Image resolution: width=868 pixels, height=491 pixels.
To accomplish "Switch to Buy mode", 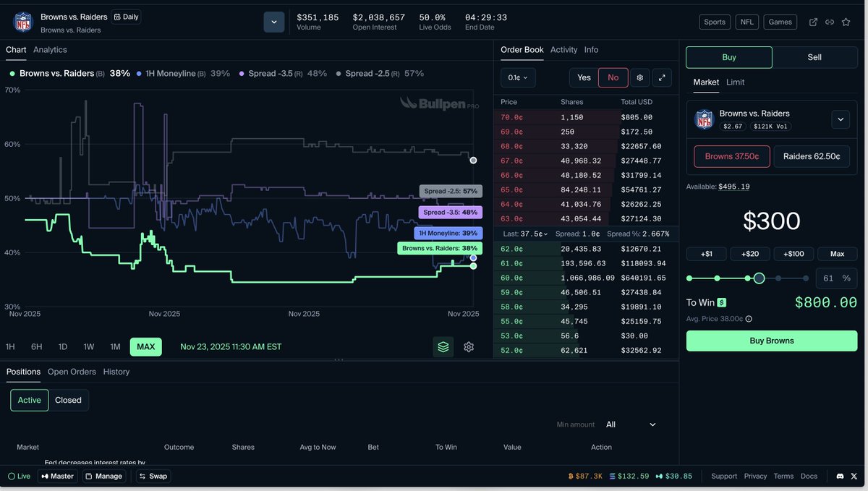I will (x=729, y=57).
